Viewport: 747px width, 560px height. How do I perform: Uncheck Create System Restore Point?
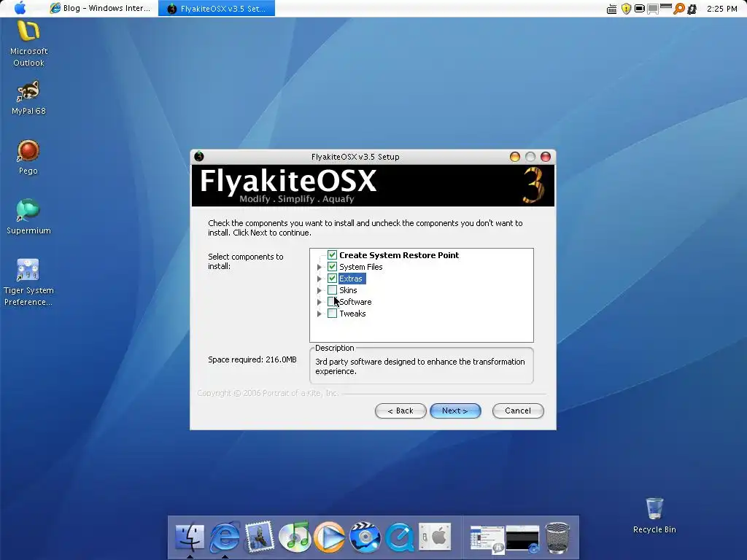(x=332, y=254)
